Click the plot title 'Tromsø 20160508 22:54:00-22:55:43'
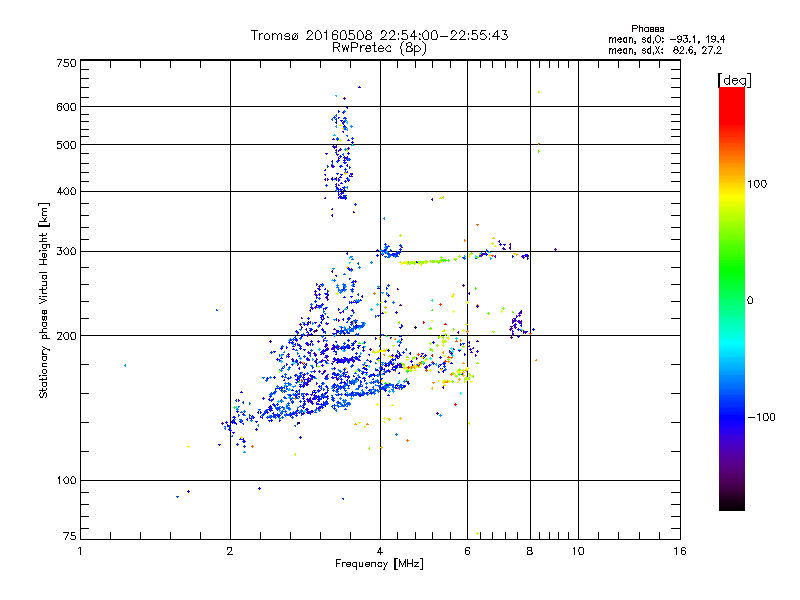This screenshot has width=800, height=600. [x=379, y=35]
